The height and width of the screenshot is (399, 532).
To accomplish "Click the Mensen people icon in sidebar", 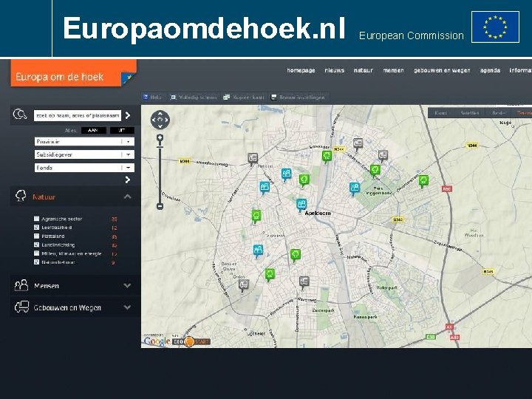I will click(21, 285).
